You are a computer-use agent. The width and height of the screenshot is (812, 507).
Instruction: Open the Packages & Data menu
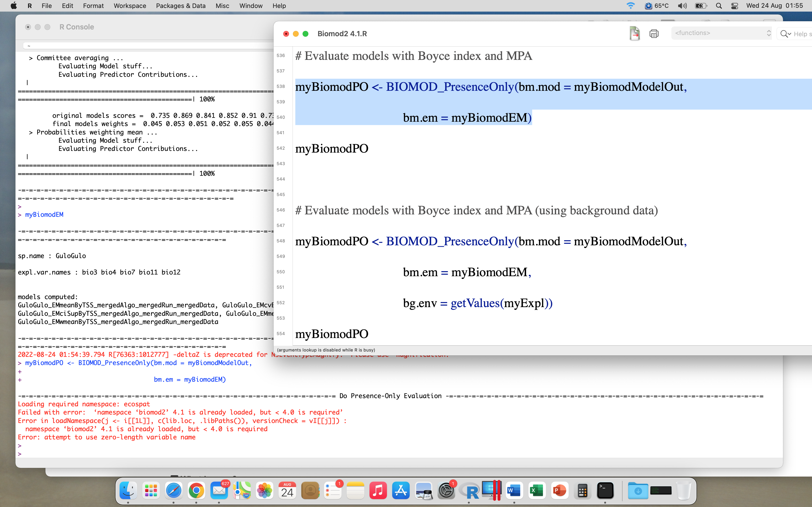pyautogui.click(x=181, y=6)
